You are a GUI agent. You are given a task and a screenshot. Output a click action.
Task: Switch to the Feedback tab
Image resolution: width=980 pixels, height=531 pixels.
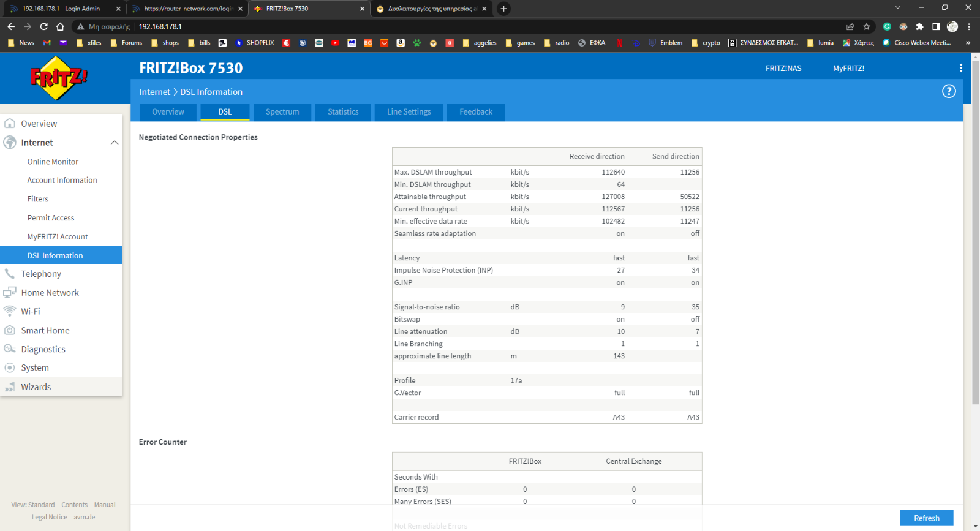(476, 112)
